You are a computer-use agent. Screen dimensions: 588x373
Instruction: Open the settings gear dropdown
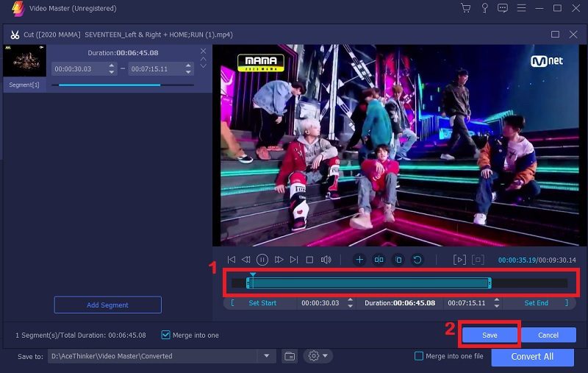pos(318,356)
